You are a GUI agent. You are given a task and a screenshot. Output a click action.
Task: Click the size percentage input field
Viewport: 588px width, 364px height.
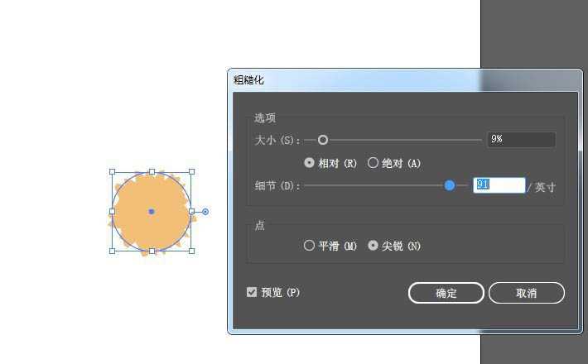[521, 140]
